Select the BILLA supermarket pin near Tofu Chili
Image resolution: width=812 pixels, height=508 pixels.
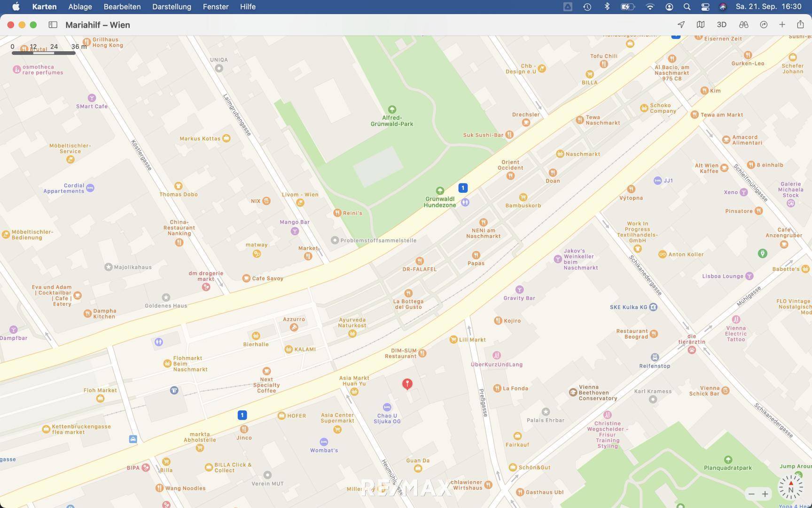click(x=589, y=74)
